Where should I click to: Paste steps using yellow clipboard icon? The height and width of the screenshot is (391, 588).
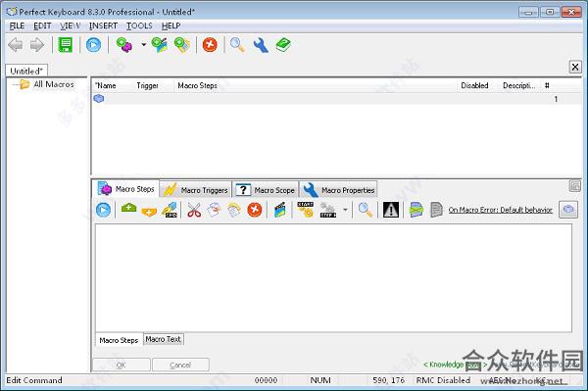[x=234, y=210]
